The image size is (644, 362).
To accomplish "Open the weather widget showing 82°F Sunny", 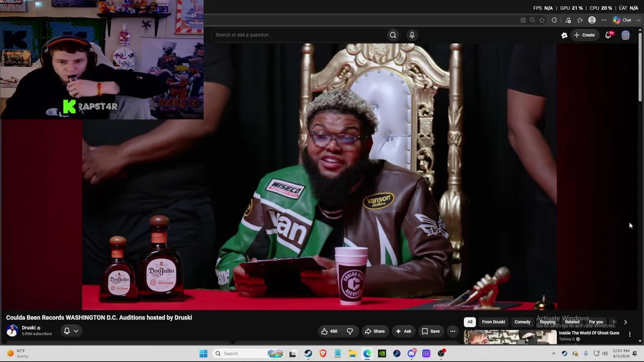I will 17,353.
